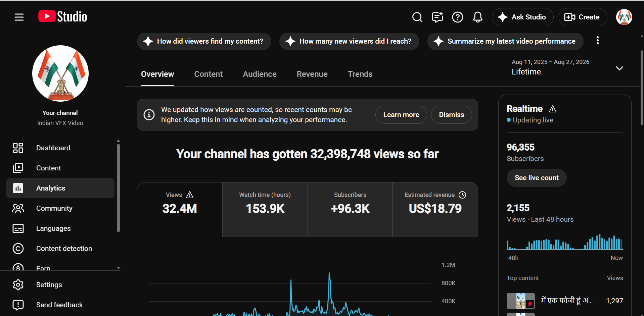The width and height of the screenshot is (644, 316).
Task: Open Community from the sidebar
Action: click(x=60, y=208)
